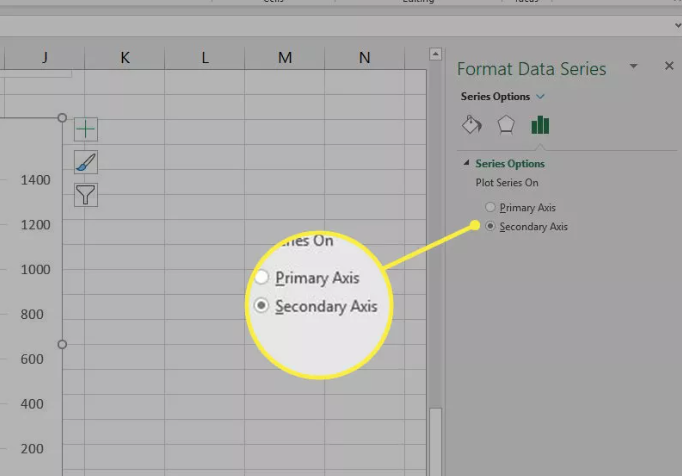Click the ribbon collapse chevron
Viewport: 682px width, 476px height.
pyautogui.click(x=678, y=26)
